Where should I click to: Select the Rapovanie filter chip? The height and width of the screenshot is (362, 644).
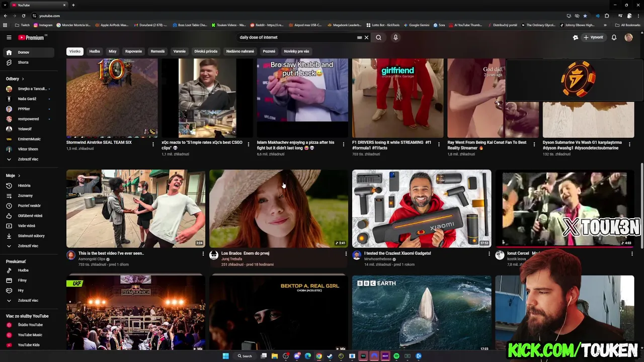(x=133, y=51)
